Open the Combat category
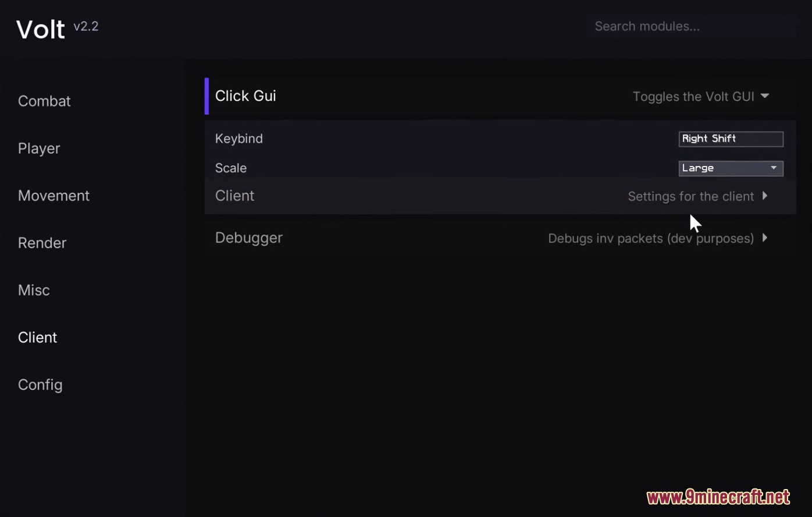812x517 pixels. click(44, 101)
